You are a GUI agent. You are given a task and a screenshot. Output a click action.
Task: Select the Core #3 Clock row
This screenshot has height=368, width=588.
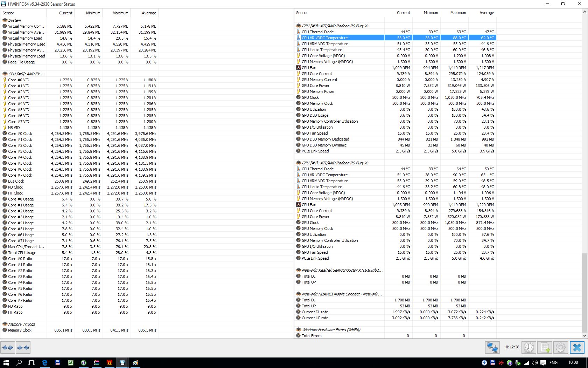(x=79, y=151)
